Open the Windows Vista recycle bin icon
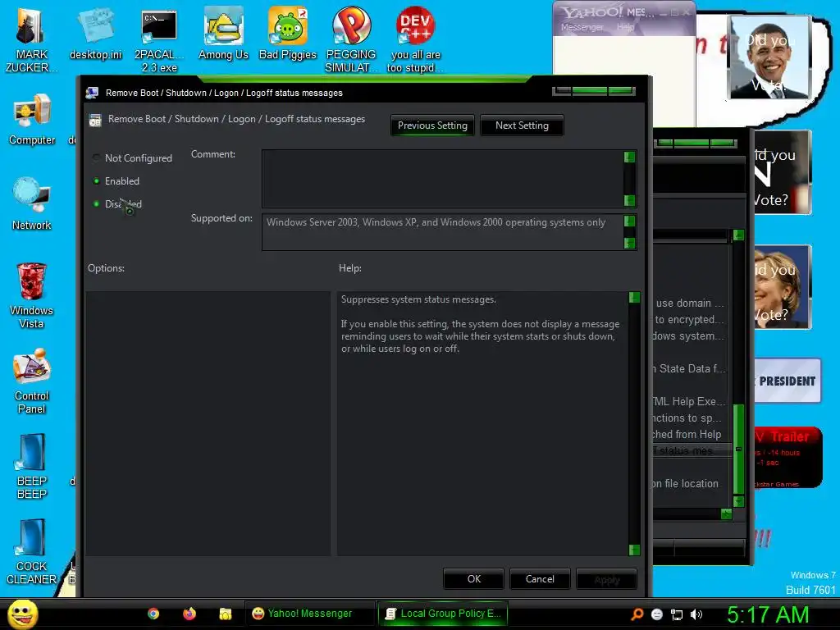The image size is (840, 630). 32,295
